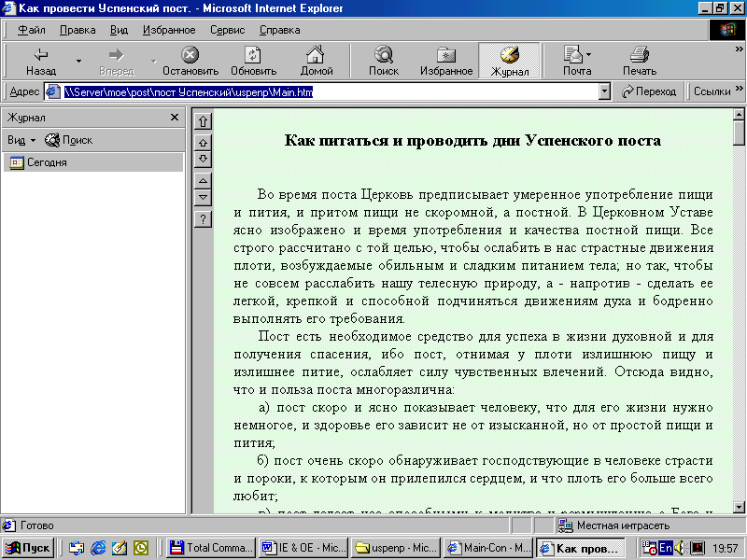The height and width of the screenshot is (560, 747).
Task: Click the page scrollbar up arrow
Action: (739, 114)
